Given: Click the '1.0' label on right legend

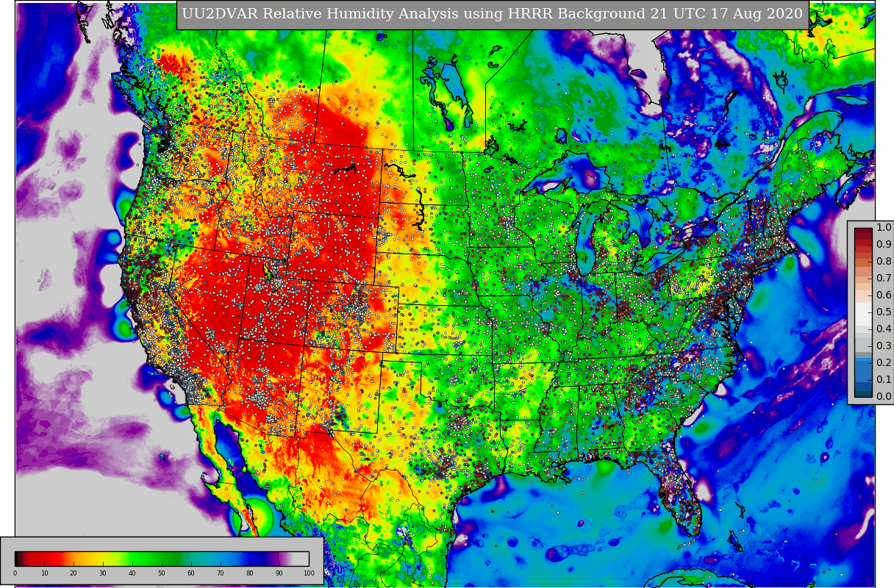Looking at the screenshot, I should pos(884,228).
